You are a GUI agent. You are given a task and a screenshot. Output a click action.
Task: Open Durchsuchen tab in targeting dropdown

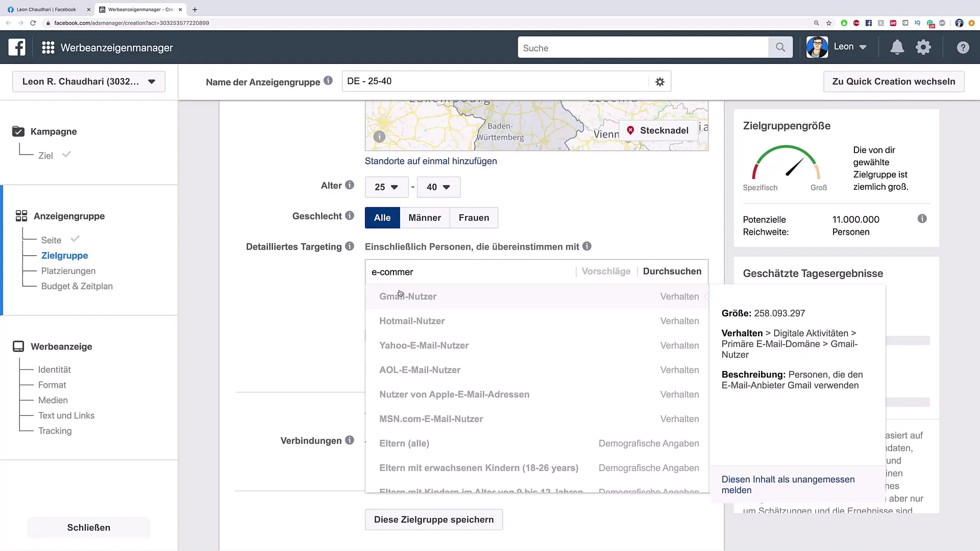pos(672,271)
